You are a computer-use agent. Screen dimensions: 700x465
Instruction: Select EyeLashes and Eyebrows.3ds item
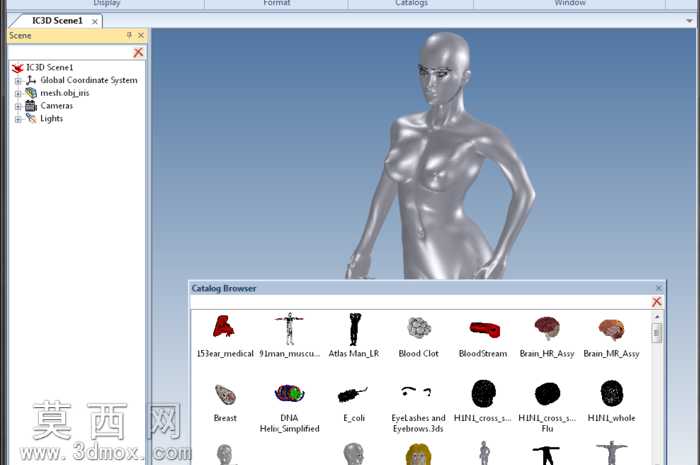(419, 409)
